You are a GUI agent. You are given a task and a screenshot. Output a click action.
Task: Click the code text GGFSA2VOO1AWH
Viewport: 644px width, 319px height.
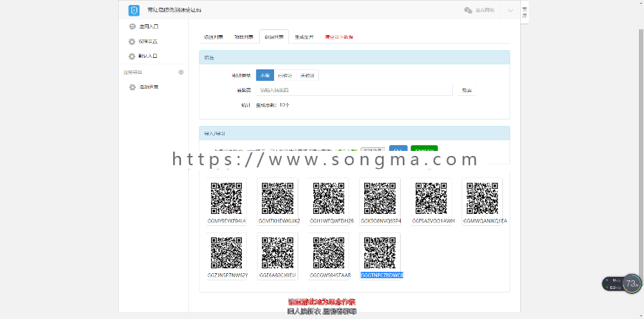(x=434, y=221)
